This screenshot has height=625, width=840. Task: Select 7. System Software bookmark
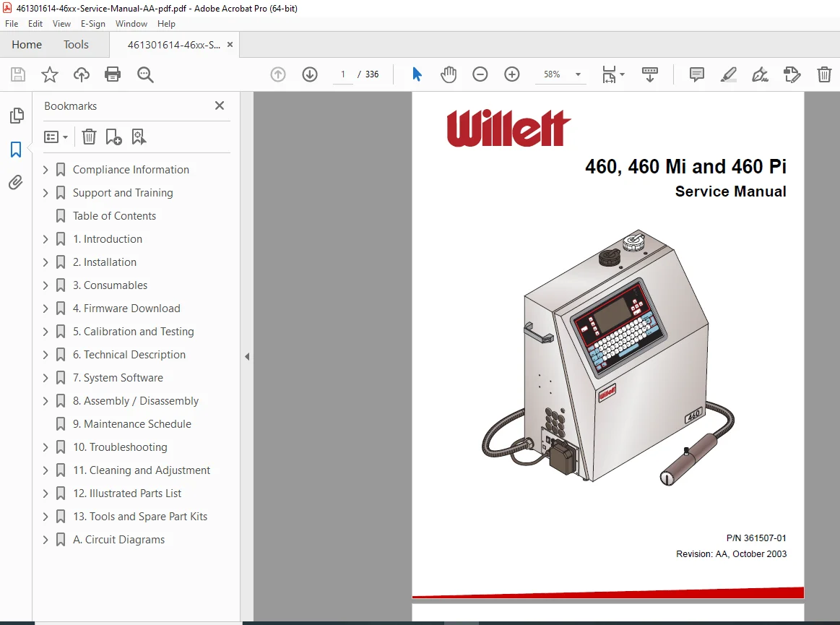pyautogui.click(x=118, y=378)
